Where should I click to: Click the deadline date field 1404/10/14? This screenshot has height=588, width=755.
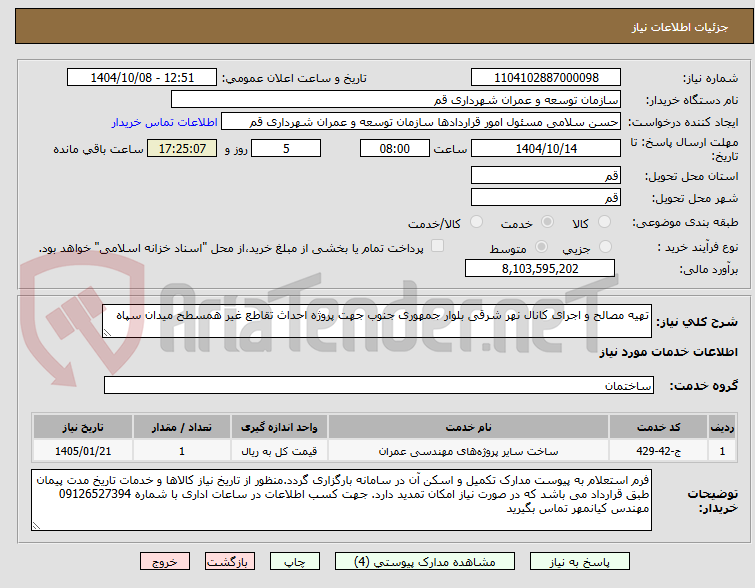(546, 148)
